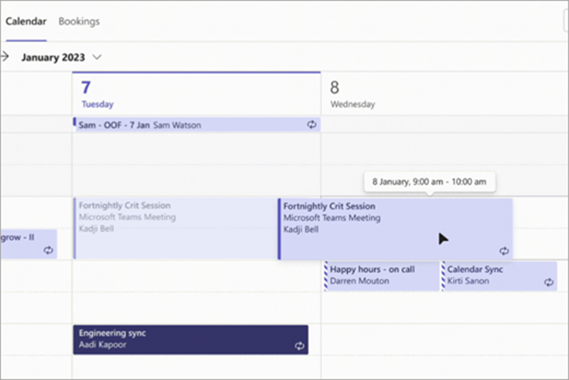
Task: Select the highlighted Fortnightly Crit Session being moved
Action: 395,229
